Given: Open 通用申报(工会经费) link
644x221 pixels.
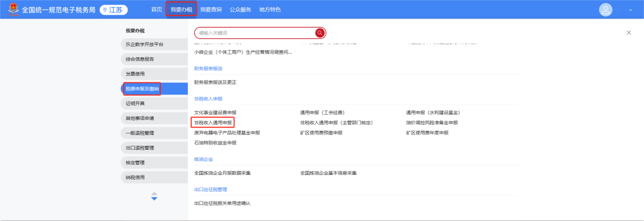Looking at the screenshot, I should pyautogui.click(x=323, y=113).
